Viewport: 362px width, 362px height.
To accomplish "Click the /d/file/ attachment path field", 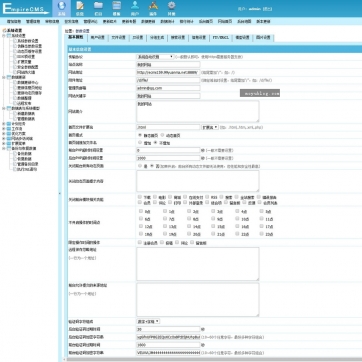I will pyautogui.click(x=168, y=80).
